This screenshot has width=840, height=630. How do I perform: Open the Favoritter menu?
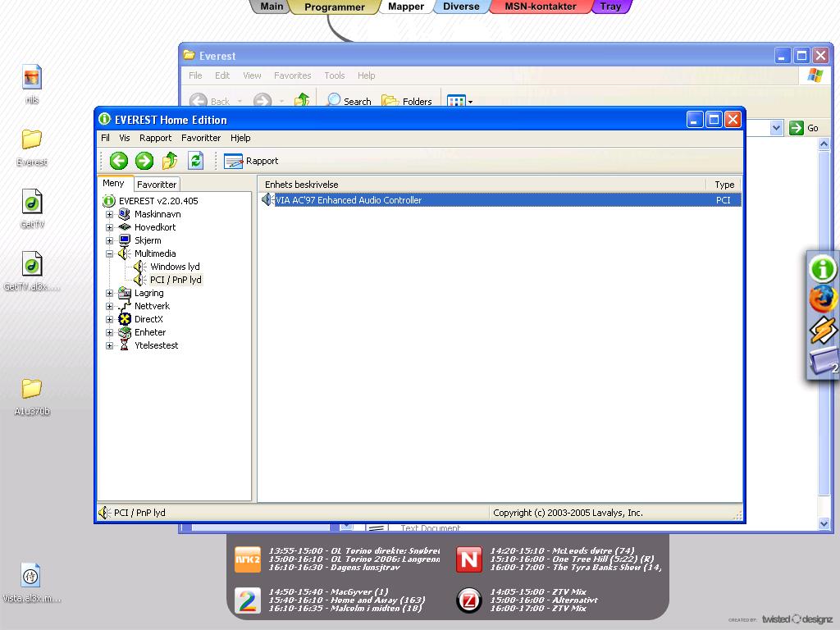click(201, 138)
